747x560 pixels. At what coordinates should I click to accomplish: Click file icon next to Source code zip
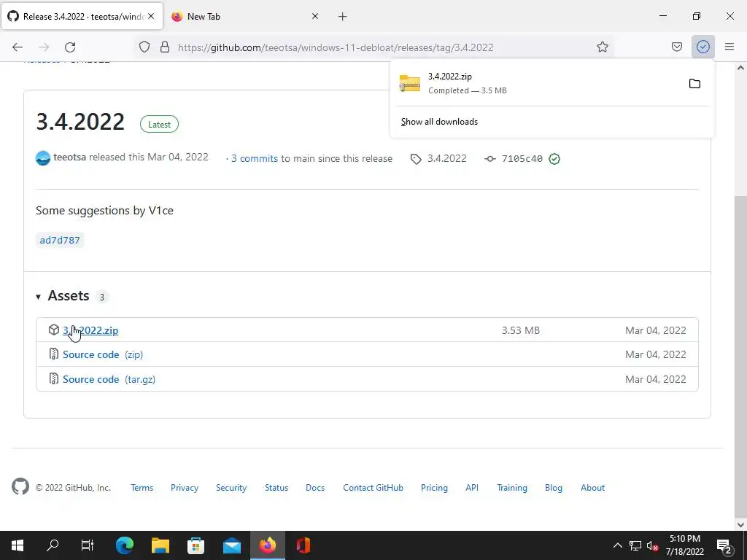[54, 354]
